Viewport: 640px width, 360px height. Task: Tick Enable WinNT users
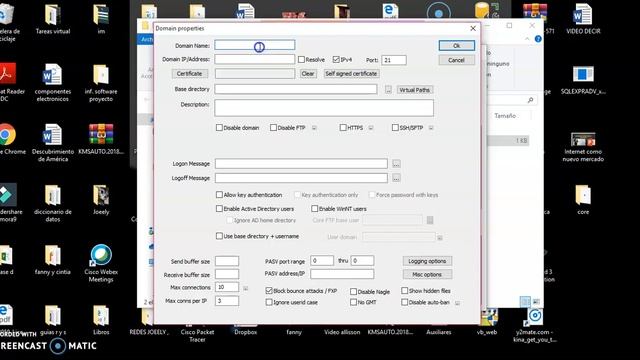pyautogui.click(x=314, y=209)
